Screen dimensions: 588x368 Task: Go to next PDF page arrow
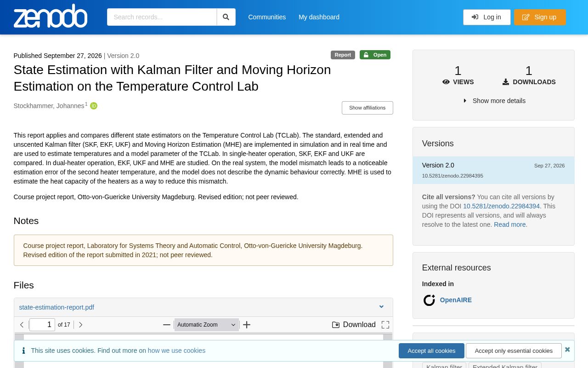coord(80,325)
